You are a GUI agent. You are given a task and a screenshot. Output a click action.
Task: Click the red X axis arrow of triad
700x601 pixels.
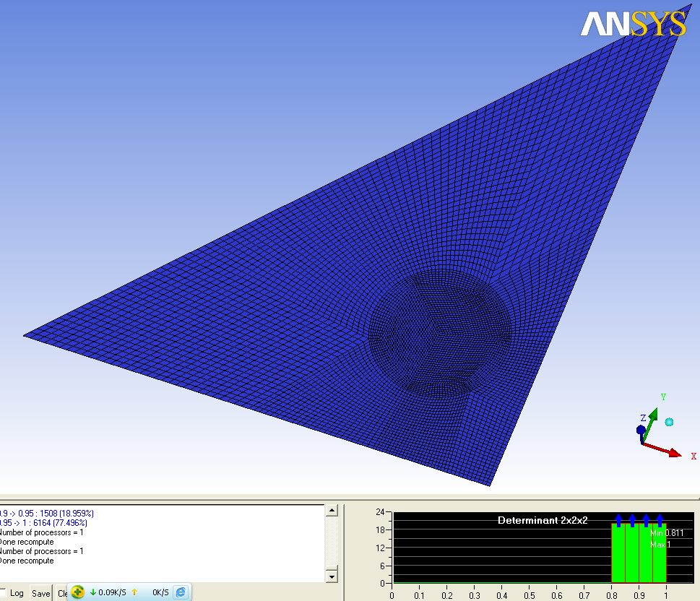[672, 452]
